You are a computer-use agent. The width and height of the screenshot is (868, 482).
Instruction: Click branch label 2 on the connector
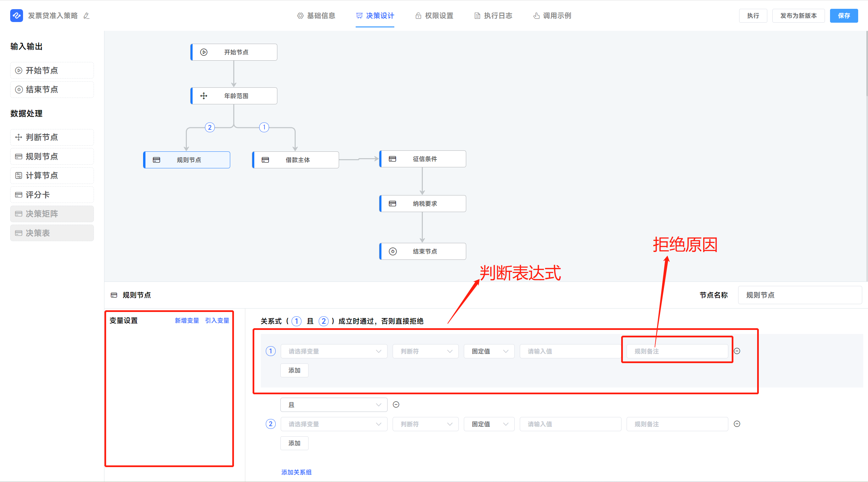tap(210, 127)
